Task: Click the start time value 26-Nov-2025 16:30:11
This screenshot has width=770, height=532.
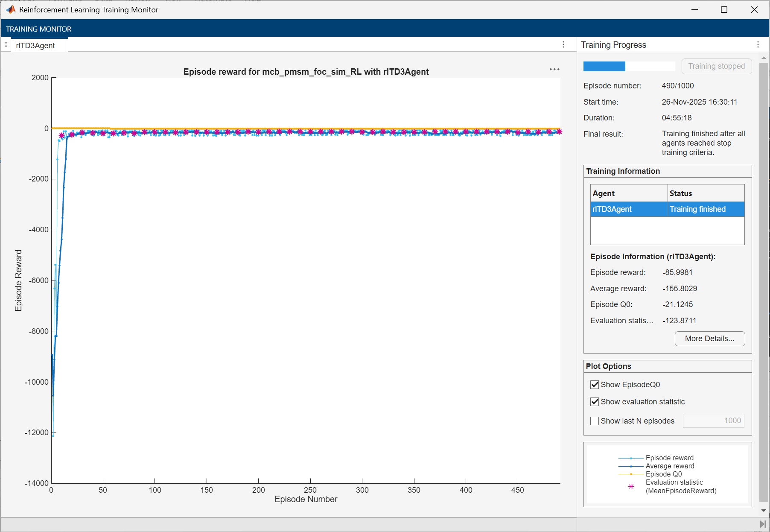Action: pyautogui.click(x=700, y=102)
